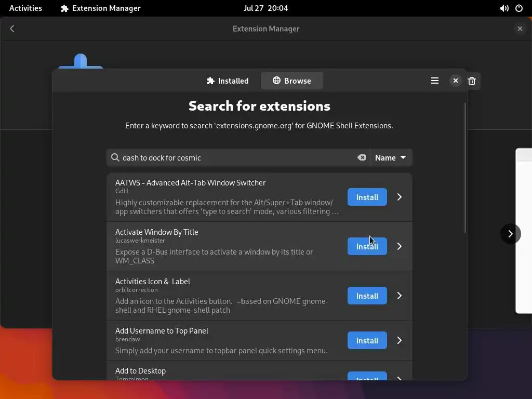Viewport: 532px width, 399px height.
Task: Click the partially visible screenshot thumbnail
Action: 524,231
